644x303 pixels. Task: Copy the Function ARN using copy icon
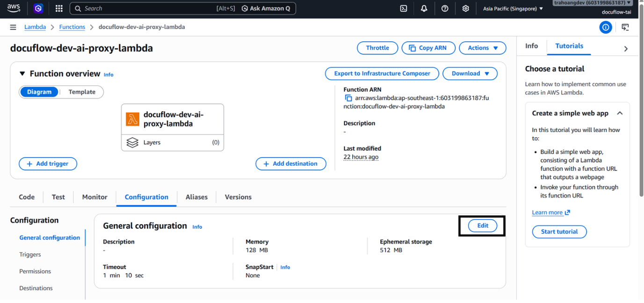348,98
